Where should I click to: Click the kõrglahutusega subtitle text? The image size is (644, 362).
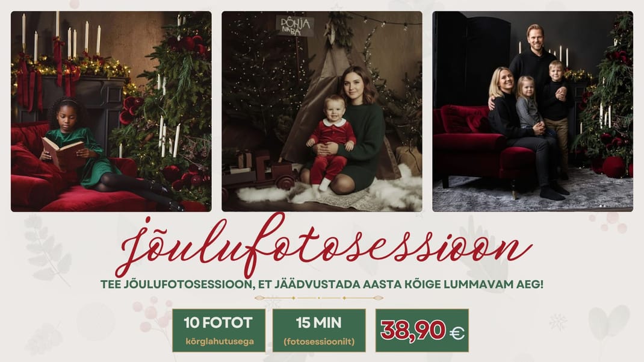[x=220, y=342]
